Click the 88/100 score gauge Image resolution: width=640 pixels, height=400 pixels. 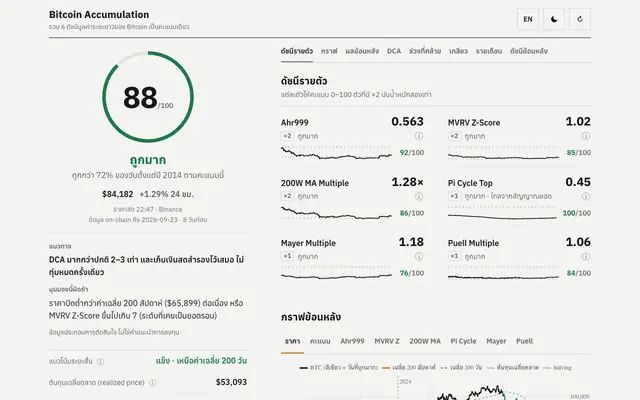click(x=148, y=97)
